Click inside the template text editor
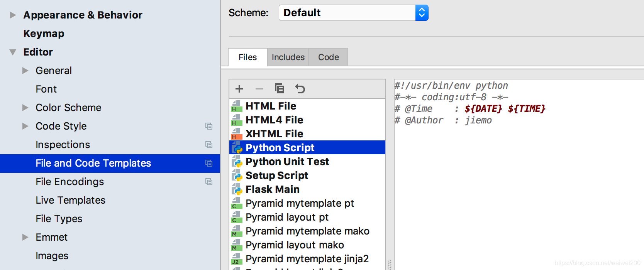 coord(517,185)
